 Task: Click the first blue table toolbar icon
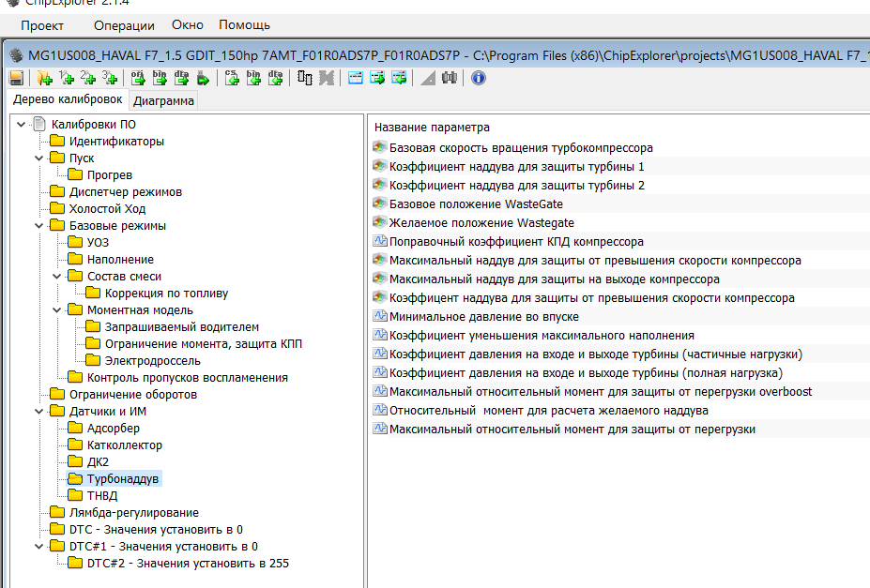pos(356,78)
